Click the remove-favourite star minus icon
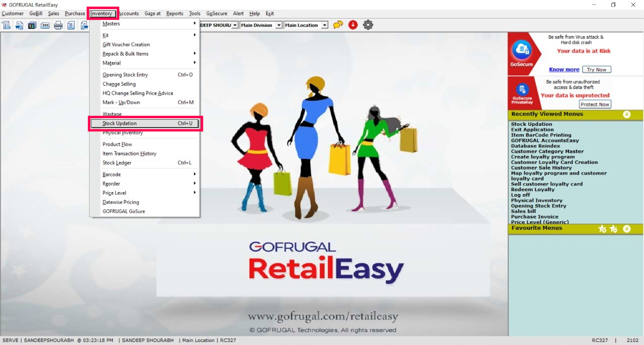 click(x=613, y=229)
